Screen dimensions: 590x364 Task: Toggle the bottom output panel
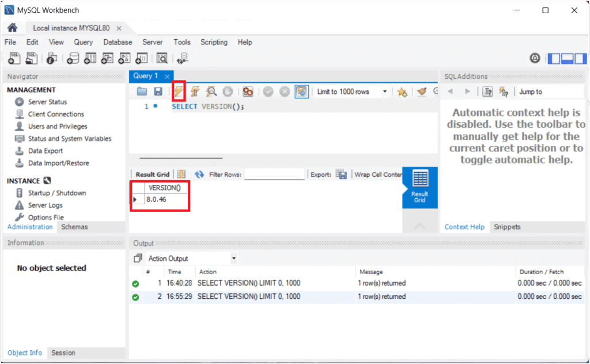point(567,58)
